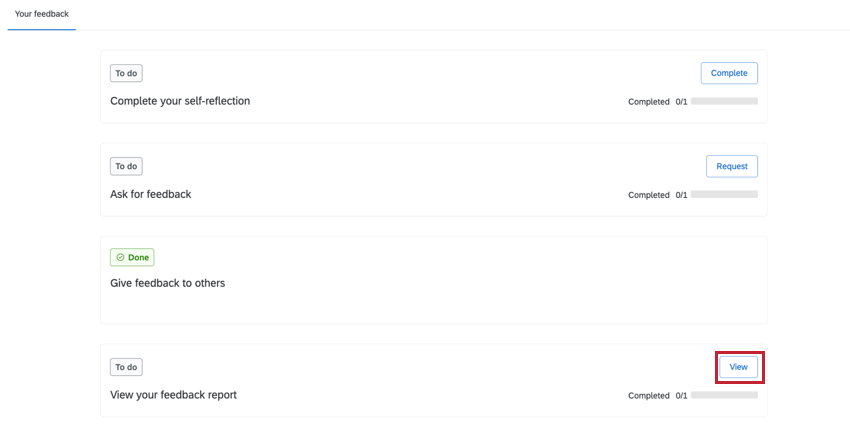Image resolution: width=850 pixels, height=425 pixels.
Task: Click the Request button to ask for feedback
Action: 732,166
